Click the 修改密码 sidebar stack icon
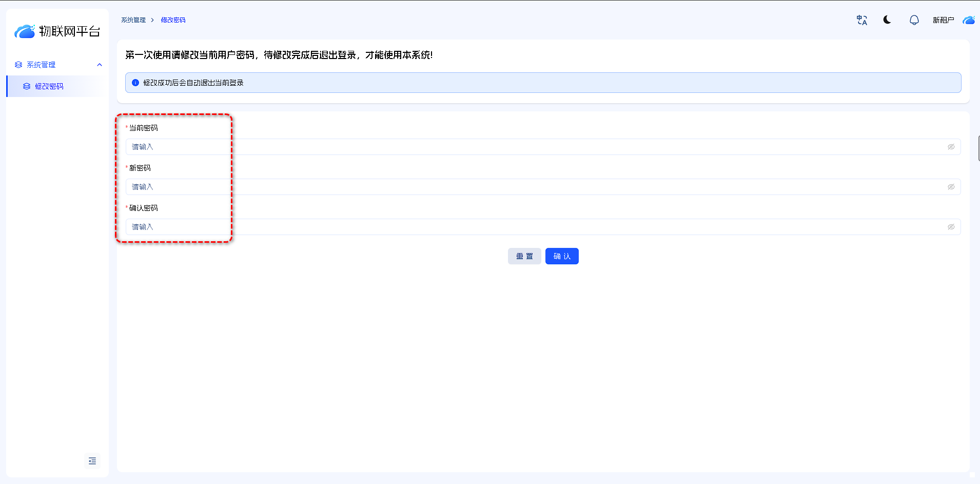This screenshot has height=484, width=980. tap(27, 86)
